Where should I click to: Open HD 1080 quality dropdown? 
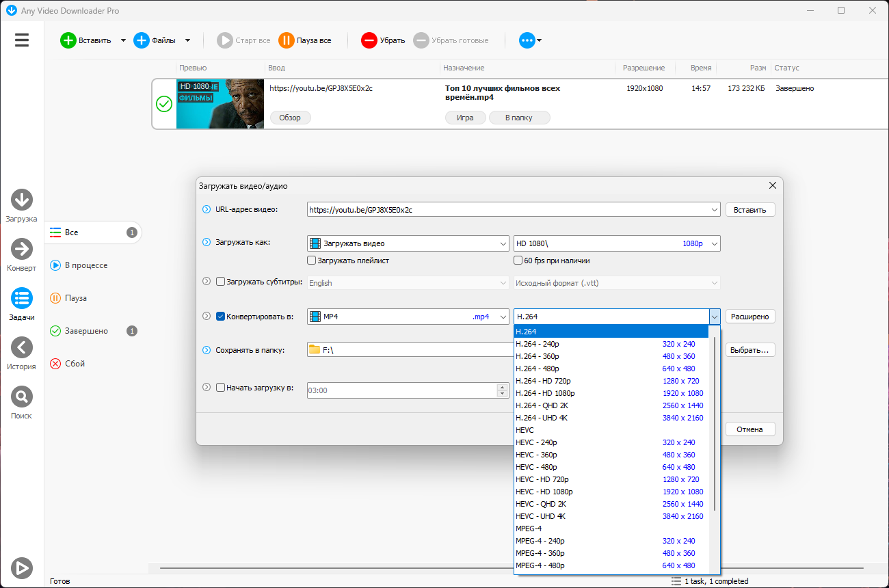pyautogui.click(x=715, y=243)
